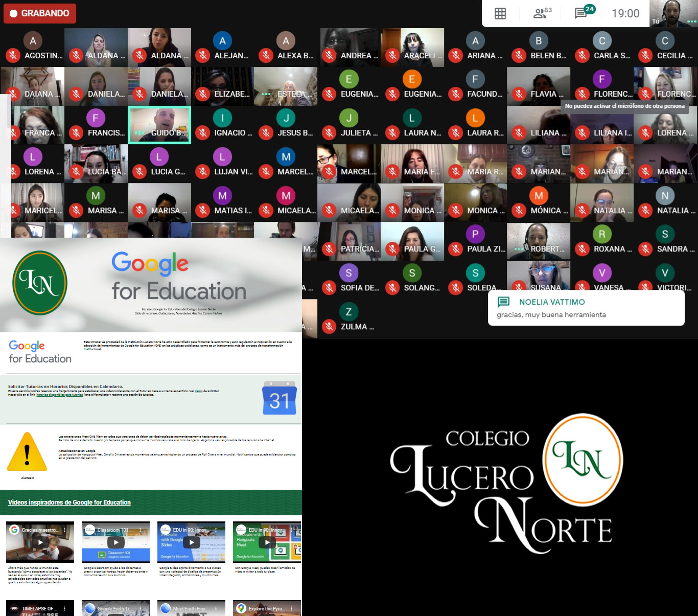Play the Classroom 101 video
This screenshot has height=616, width=698.
[116, 542]
